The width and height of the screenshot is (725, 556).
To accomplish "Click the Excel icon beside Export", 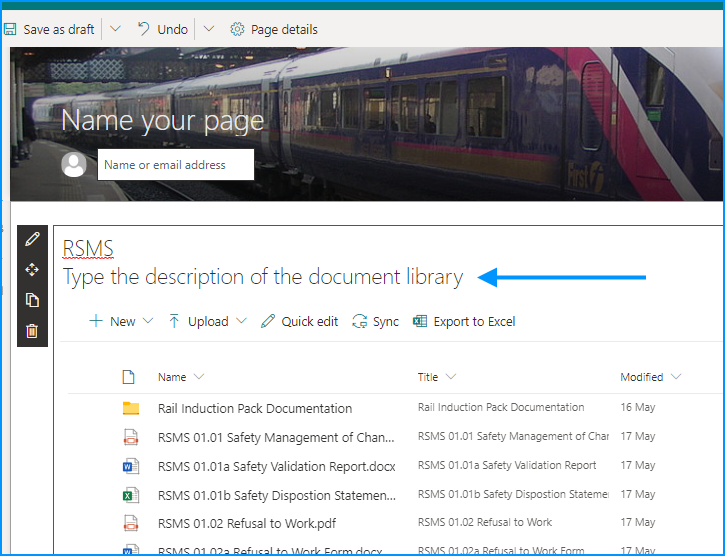I will [x=420, y=321].
